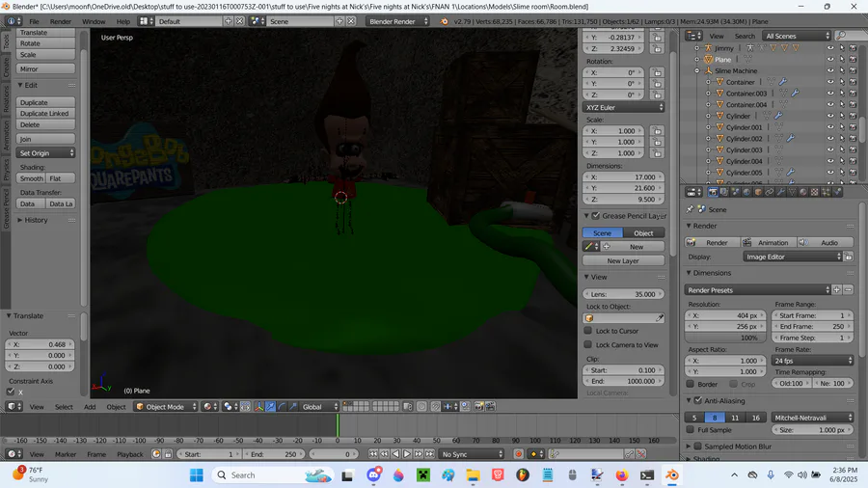Viewport: 868px width, 488px height.
Task: Click the Mirror button in tools
Action: click(45, 69)
